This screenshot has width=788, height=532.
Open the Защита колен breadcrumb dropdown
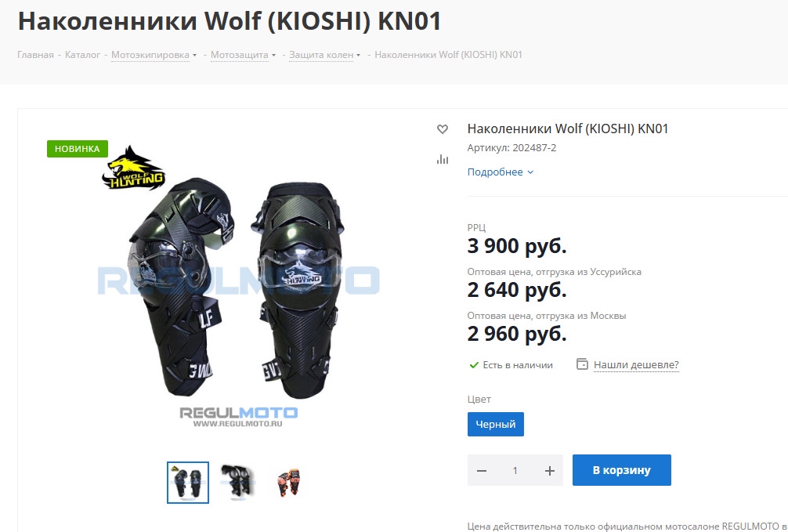coord(324,55)
